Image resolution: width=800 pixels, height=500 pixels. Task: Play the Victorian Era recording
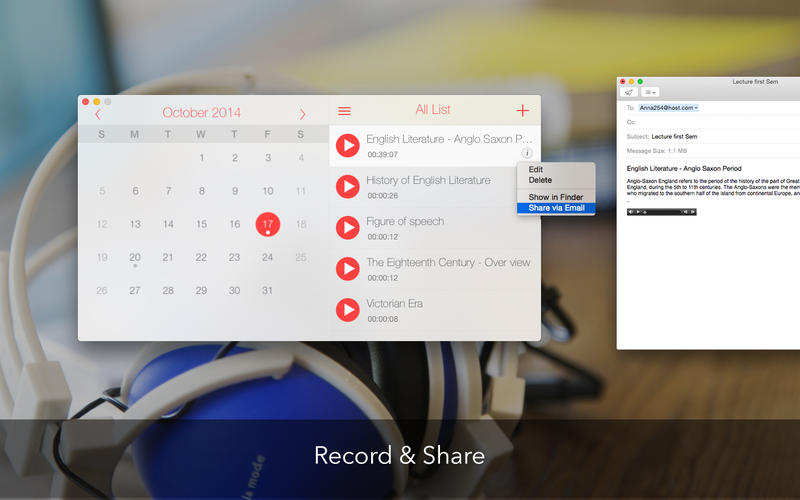click(348, 310)
